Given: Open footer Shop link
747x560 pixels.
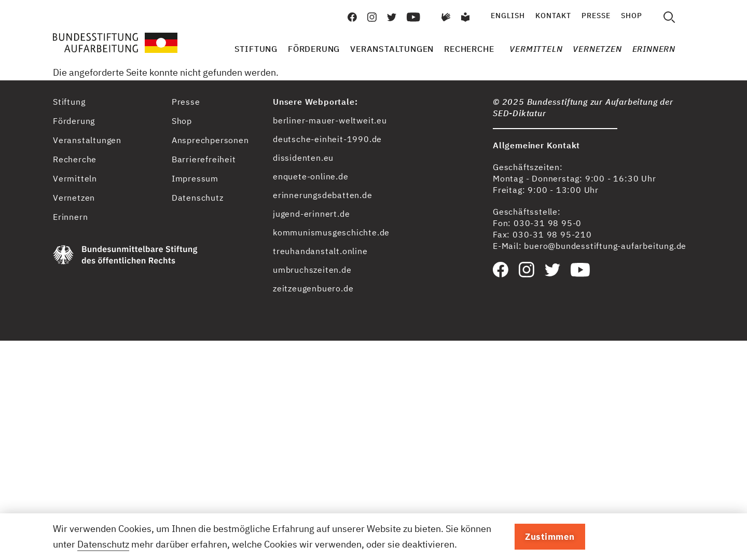Looking at the screenshot, I should click(x=182, y=121).
